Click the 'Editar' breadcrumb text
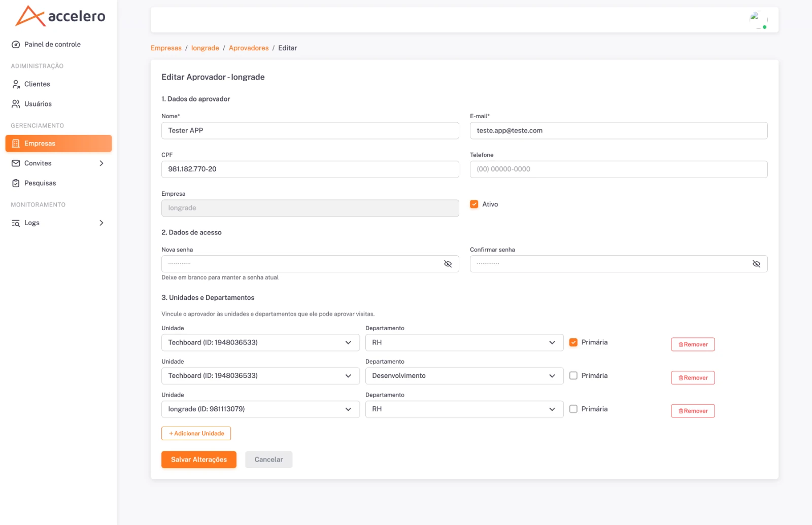This screenshot has height=525, width=812. click(x=288, y=48)
